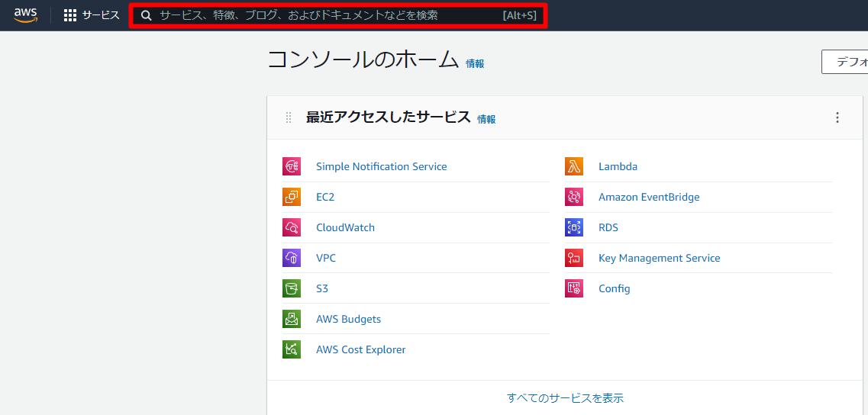Click the デフォ button at right edge
Screen dimensions: 868x415
coord(845,62)
